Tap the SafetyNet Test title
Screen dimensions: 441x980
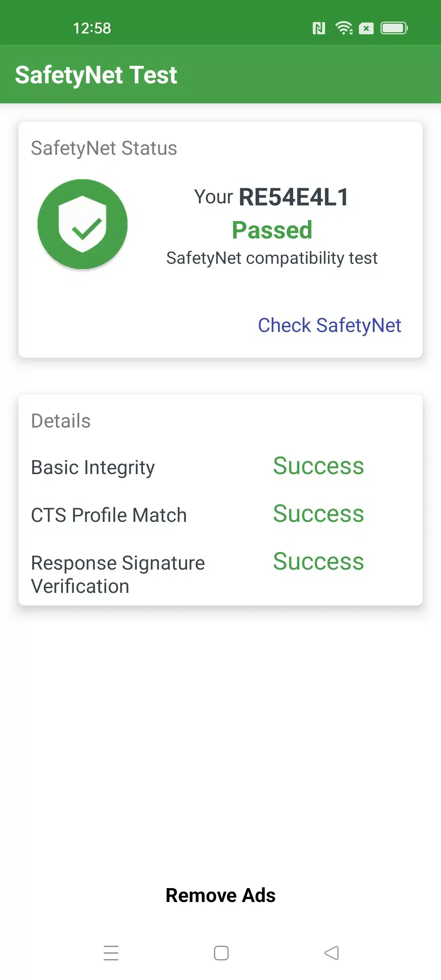(x=96, y=75)
